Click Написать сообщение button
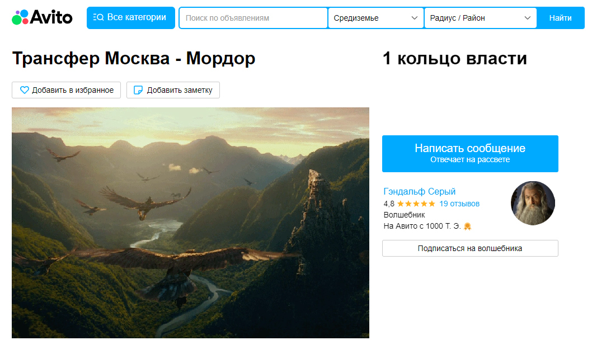This screenshot has height=364, width=592. point(470,154)
